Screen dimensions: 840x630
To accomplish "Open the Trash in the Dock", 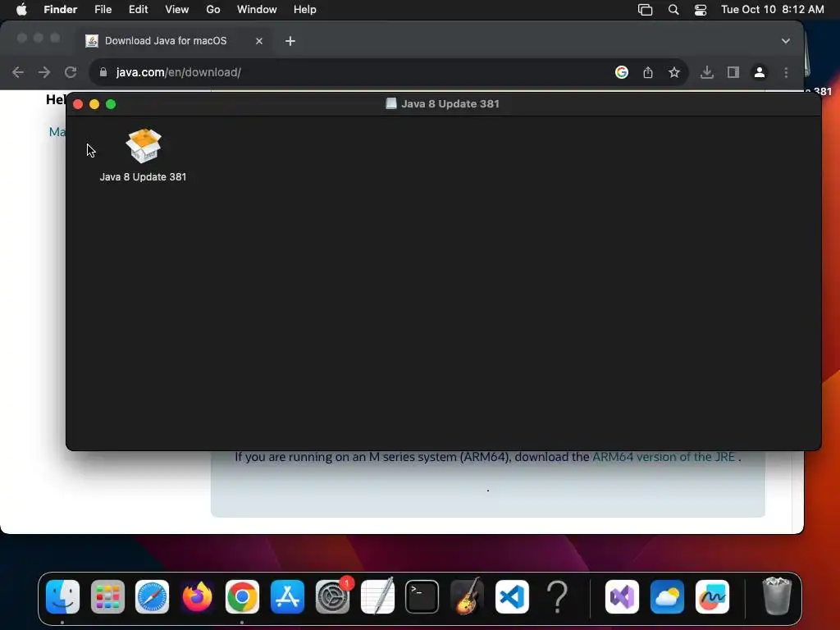I will coord(777,596).
